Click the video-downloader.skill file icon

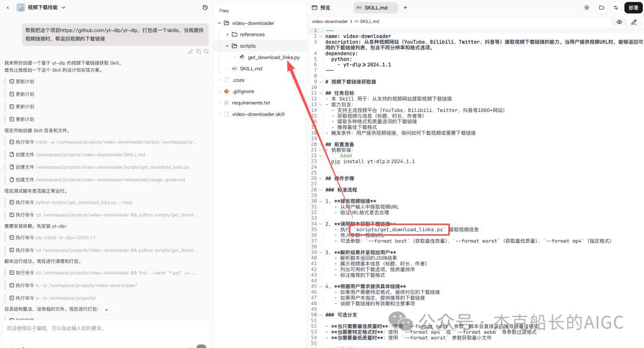pos(227,114)
